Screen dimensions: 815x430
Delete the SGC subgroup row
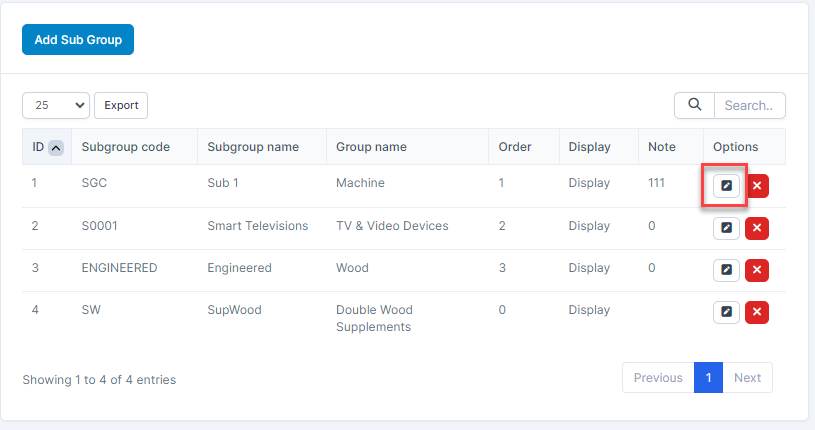757,186
